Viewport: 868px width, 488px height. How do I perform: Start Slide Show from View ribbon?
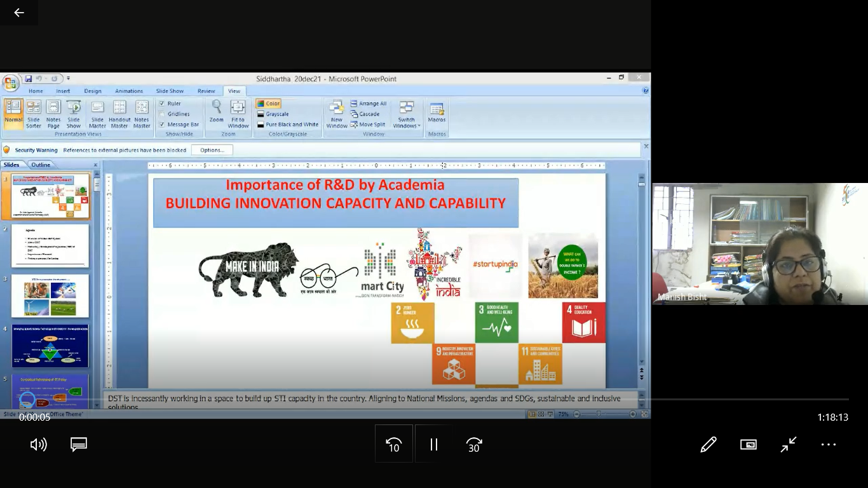tap(74, 114)
